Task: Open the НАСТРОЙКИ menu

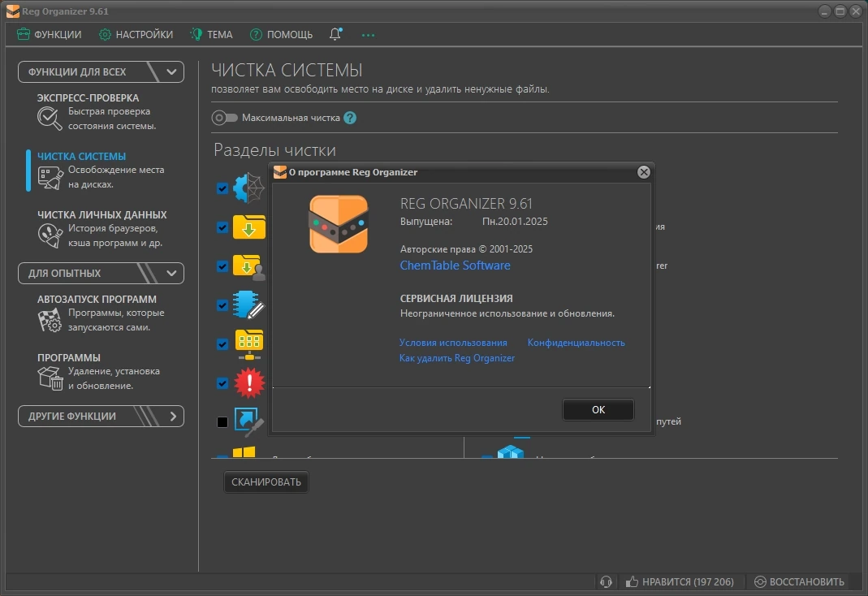Action: point(136,34)
